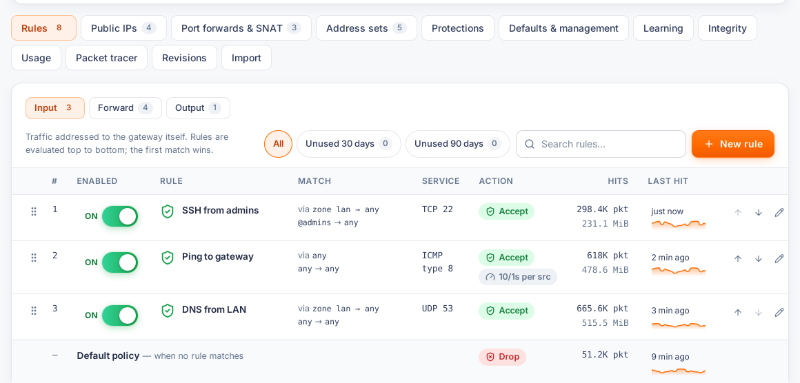Move SSH from admins rule up
Screen dimensions: 800x383
(x=737, y=213)
